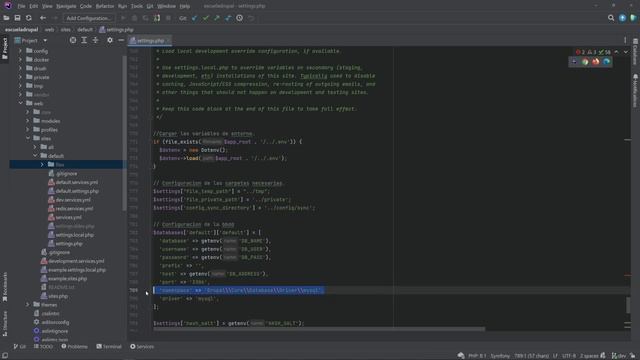Image resolution: width=640 pixels, height=360 pixels.
Task: Open the TODO tool window
Action: 43,347
